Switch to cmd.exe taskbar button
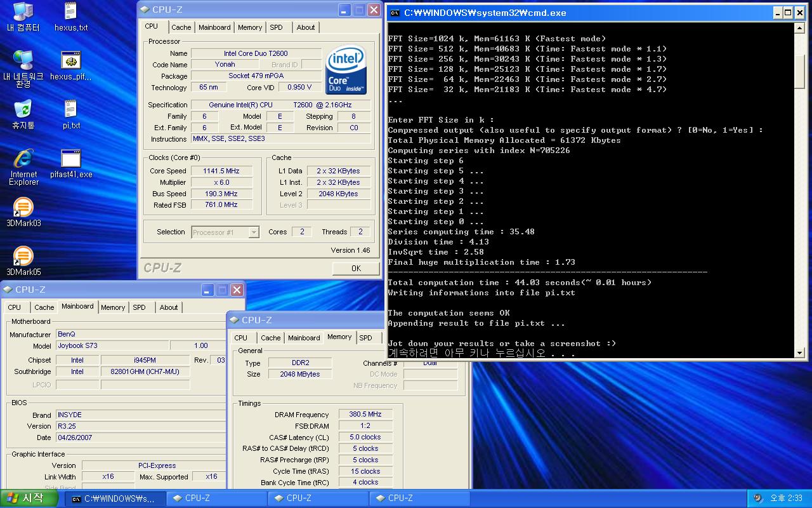812x508 pixels. click(x=115, y=498)
